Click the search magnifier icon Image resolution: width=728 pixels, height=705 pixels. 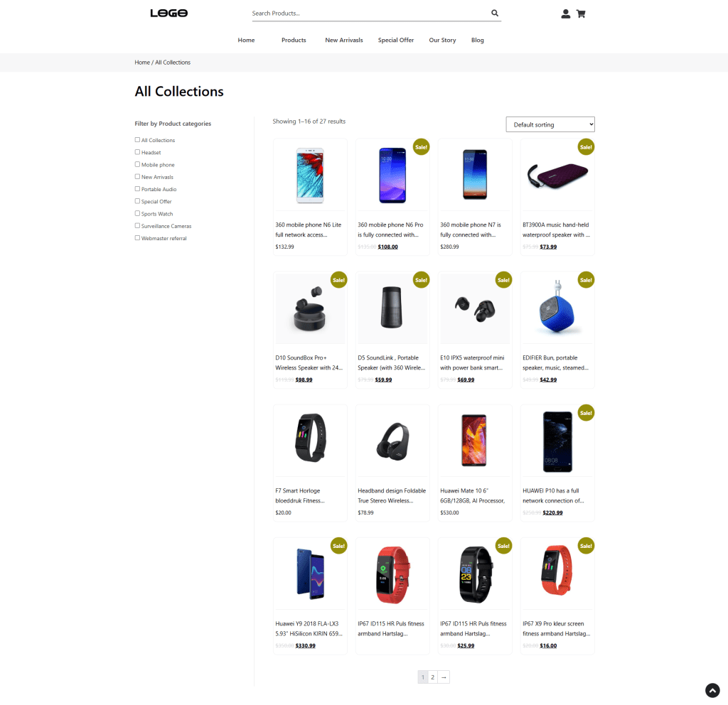click(495, 13)
